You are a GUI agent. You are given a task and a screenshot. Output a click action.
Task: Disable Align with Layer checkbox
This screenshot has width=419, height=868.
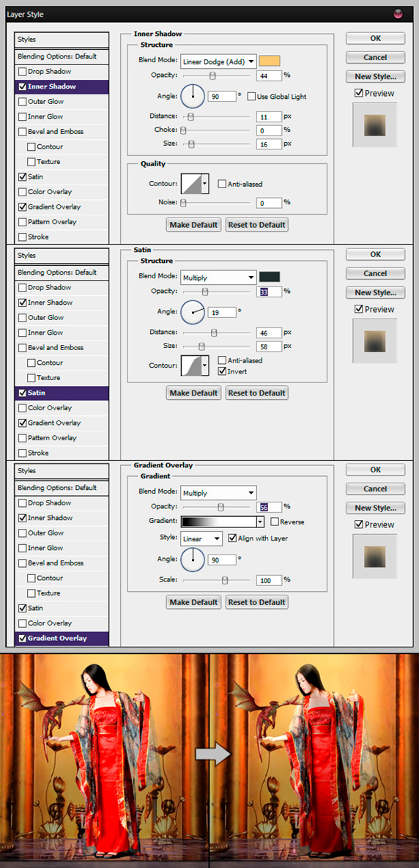tap(232, 538)
